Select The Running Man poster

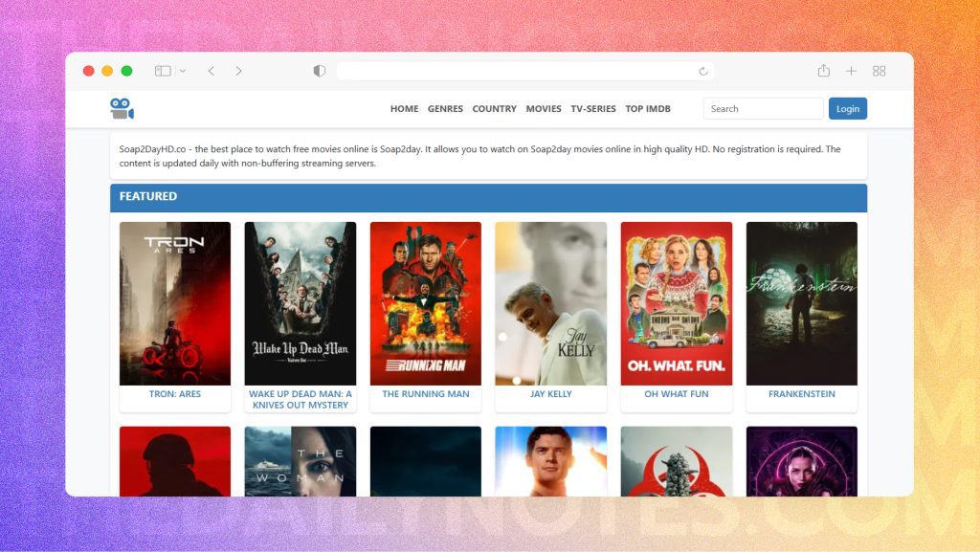pos(425,303)
